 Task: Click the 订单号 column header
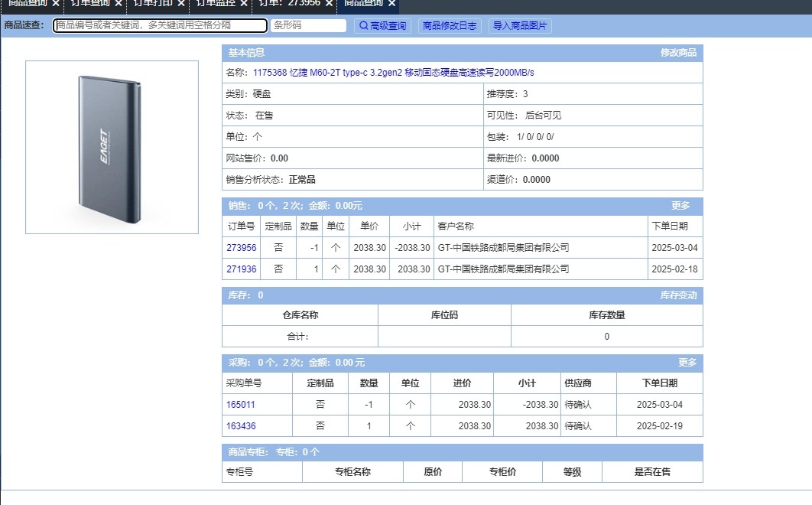tap(242, 226)
